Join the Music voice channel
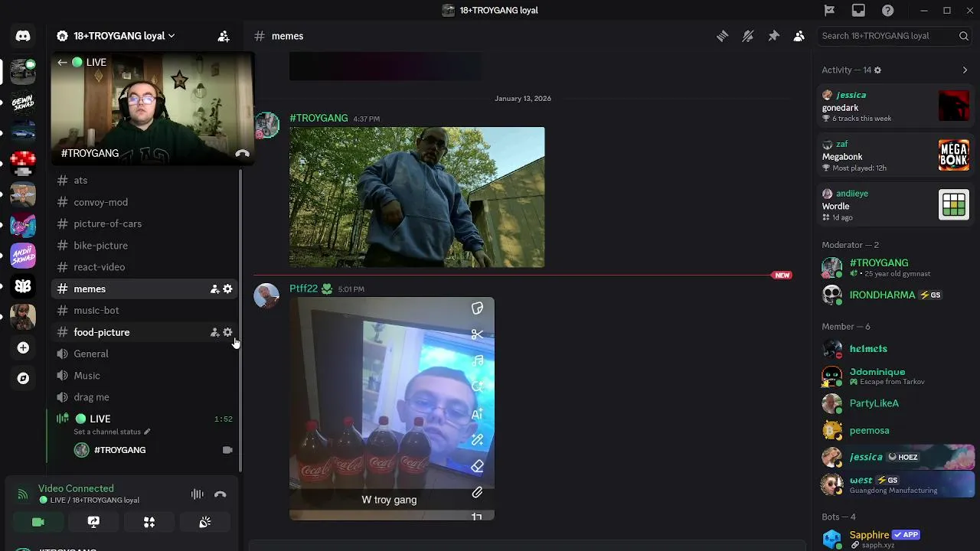The height and width of the screenshot is (551, 980). 145,376
